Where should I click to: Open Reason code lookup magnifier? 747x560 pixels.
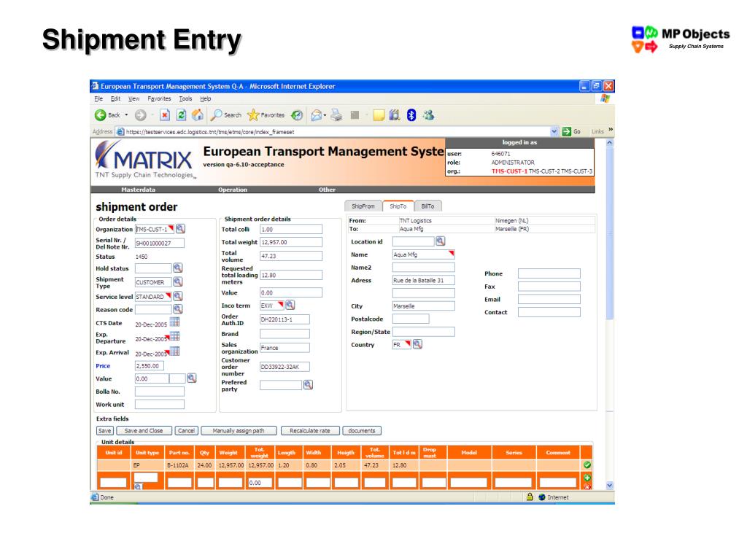point(178,309)
